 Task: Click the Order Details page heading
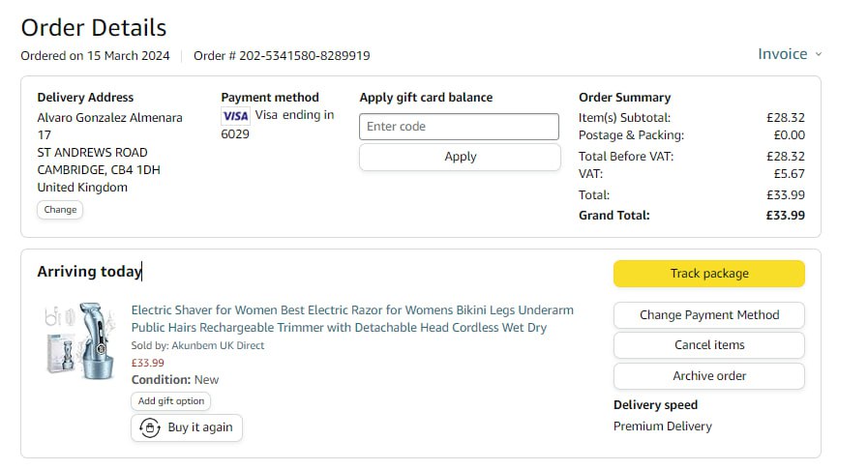tap(94, 28)
